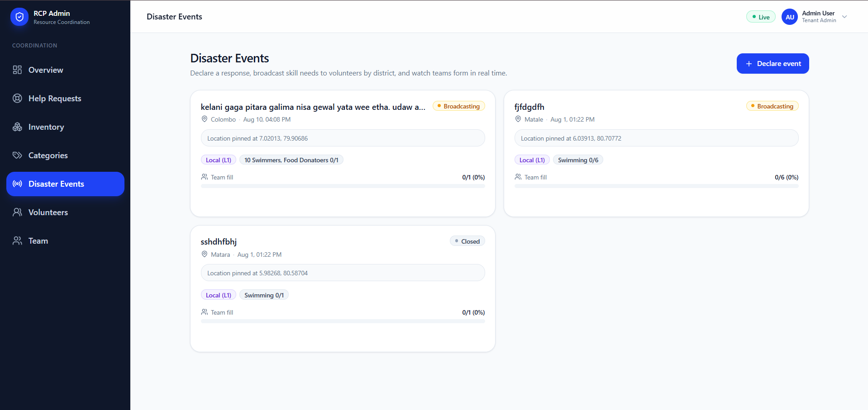Open the fjfdgdfh event title
The height and width of the screenshot is (410, 868).
529,107
